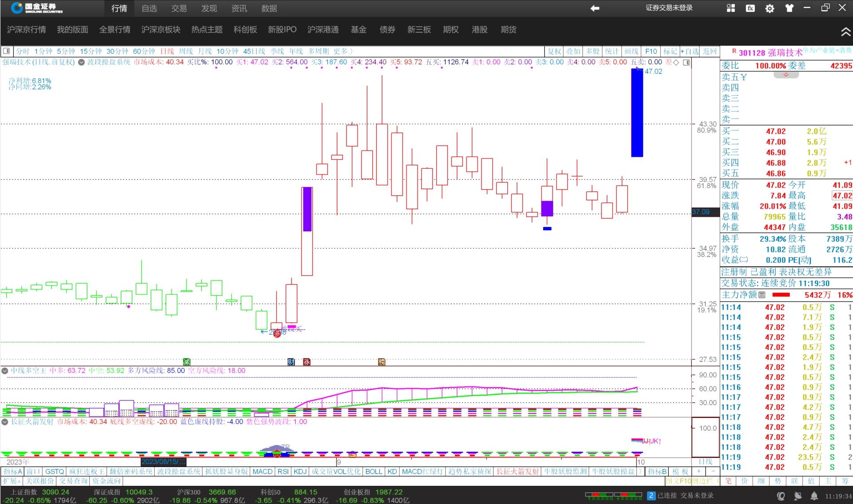Click the bell alert icon in status bar
Screen dimensions: 853x504
tap(814, 496)
